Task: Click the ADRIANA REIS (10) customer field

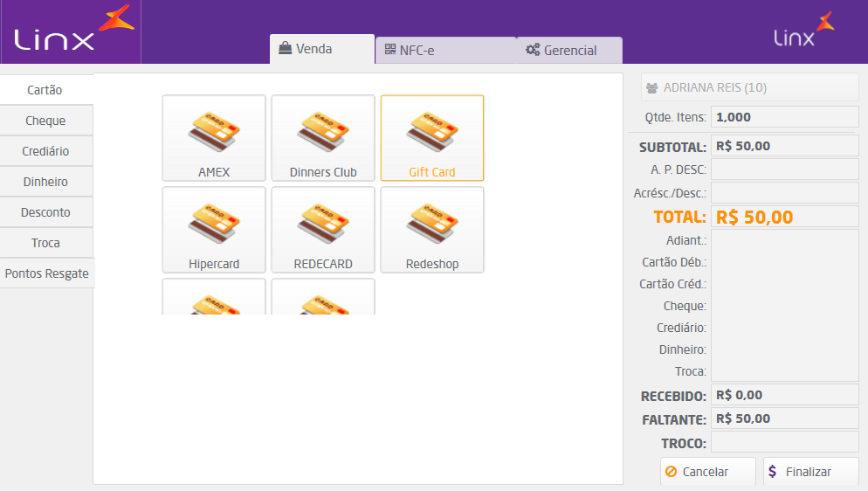Action: (749, 87)
